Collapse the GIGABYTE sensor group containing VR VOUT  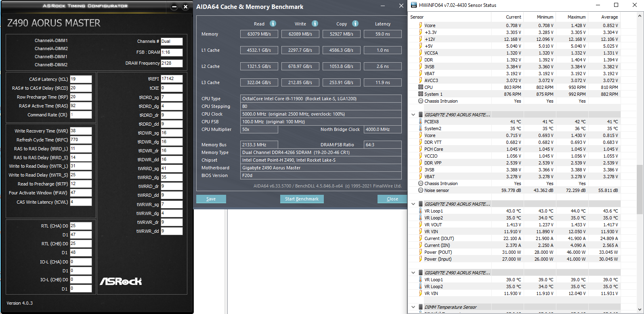(413, 204)
